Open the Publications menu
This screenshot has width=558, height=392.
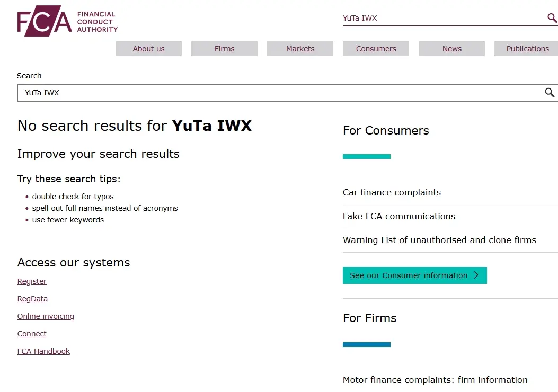click(526, 48)
